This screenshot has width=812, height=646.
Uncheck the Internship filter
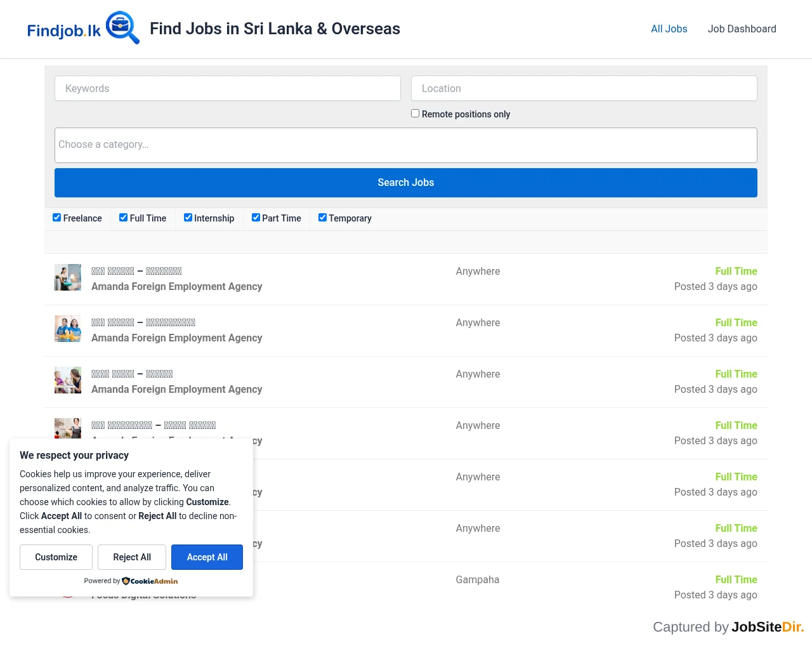(188, 218)
